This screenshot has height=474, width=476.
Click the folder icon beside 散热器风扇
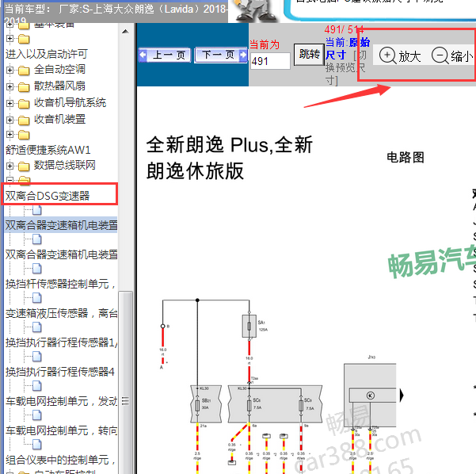[24, 87]
